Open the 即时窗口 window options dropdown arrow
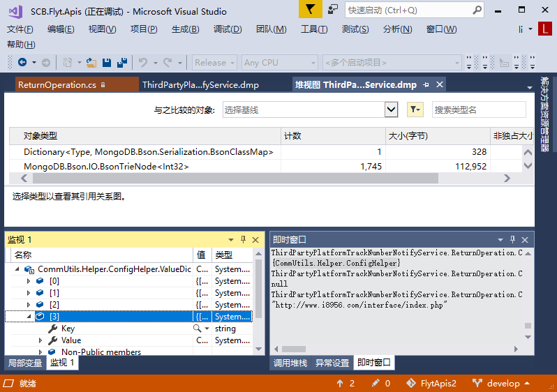Viewport: 557px width, 392px height. coord(500,240)
